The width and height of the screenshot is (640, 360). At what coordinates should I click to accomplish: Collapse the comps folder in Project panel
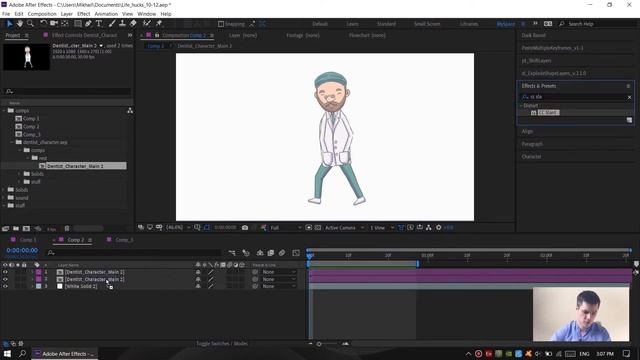click(x=4, y=111)
